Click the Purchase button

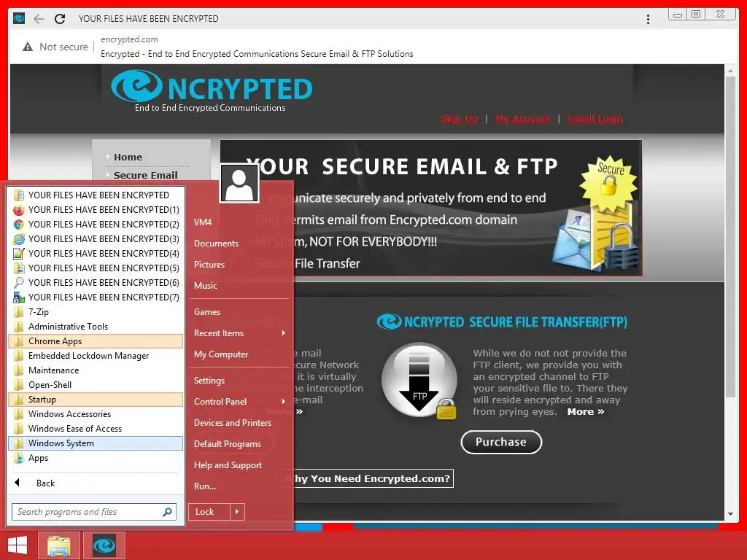[x=501, y=443]
